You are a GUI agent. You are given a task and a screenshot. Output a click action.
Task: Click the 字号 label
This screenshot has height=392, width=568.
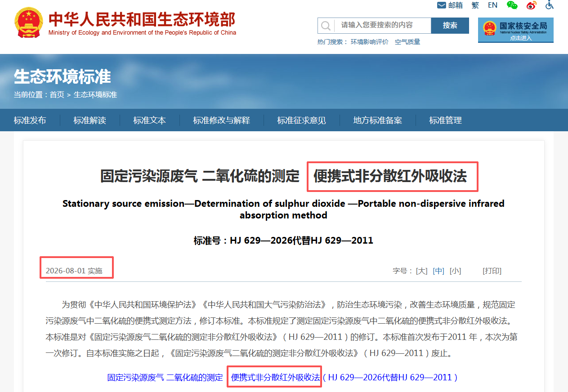[x=403, y=271]
